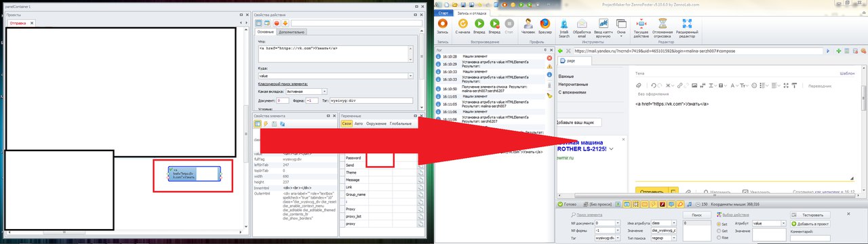
Task: Open the Человек profile icon
Action: coord(528,26)
